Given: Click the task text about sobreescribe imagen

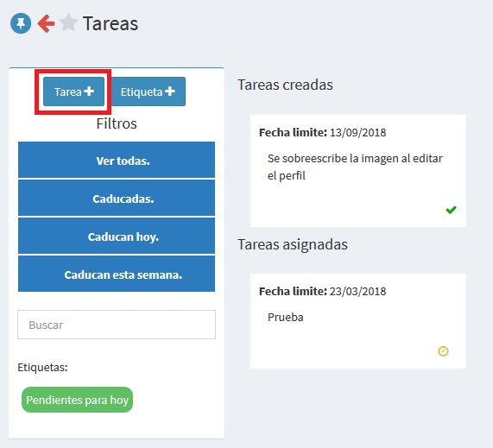Looking at the screenshot, I should click(355, 167).
